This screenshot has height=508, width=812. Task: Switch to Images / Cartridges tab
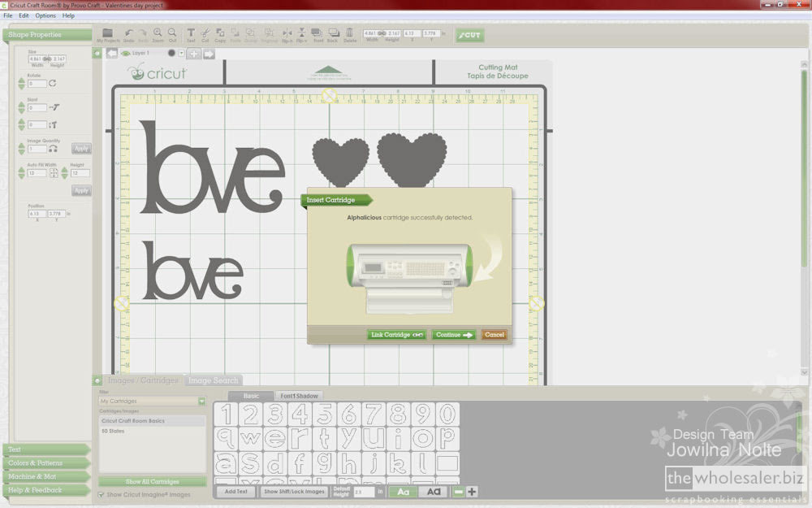[x=142, y=380]
